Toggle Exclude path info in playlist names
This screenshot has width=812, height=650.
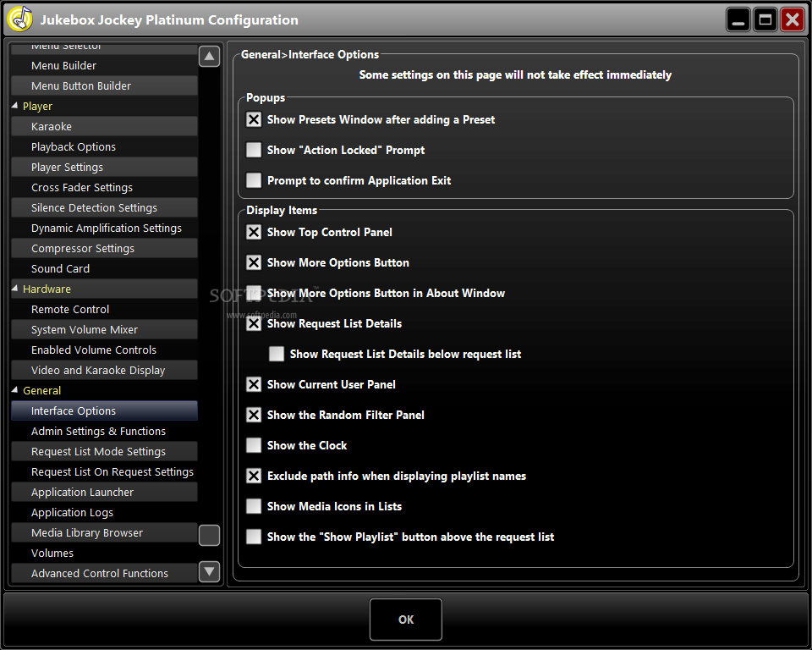pyautogui.click(x=254, y=476)
